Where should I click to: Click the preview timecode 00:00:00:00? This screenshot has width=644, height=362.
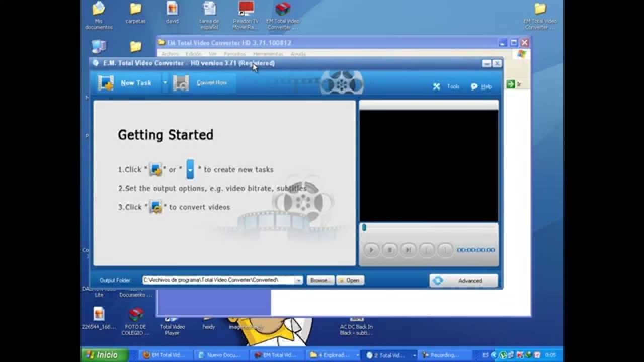476,250
